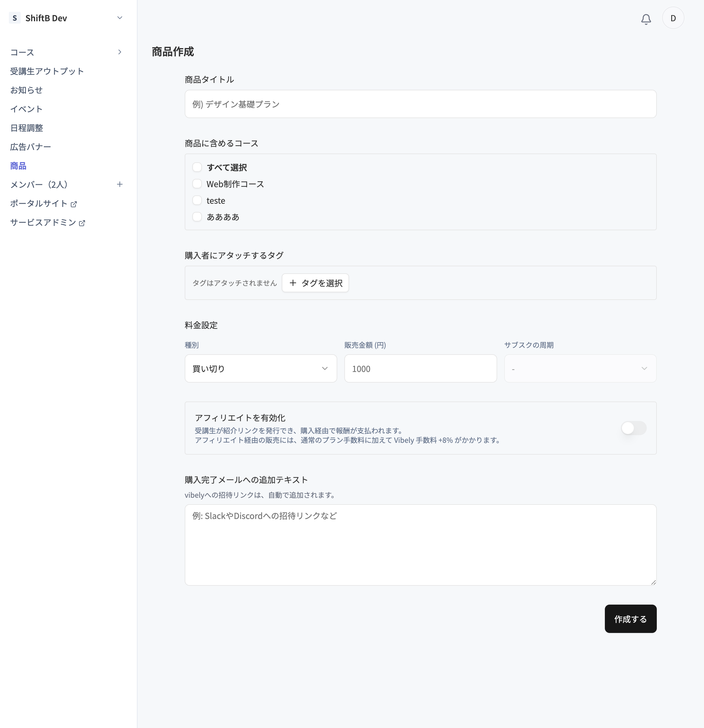Select 商品 in the sidebar
Viewport: 704px width, 728px height.
18,166
